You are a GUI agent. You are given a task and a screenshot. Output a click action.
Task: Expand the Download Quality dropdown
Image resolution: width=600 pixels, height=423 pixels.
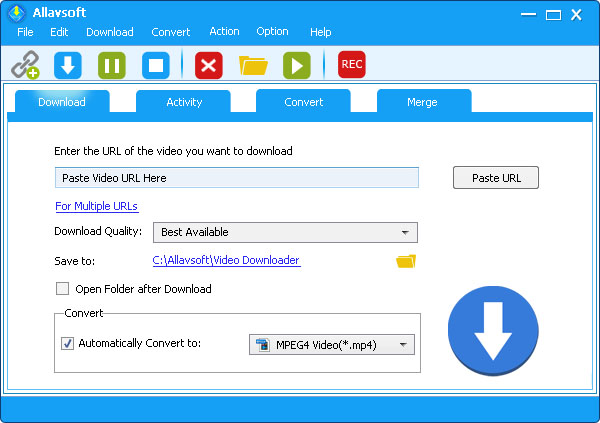point(285,232)
